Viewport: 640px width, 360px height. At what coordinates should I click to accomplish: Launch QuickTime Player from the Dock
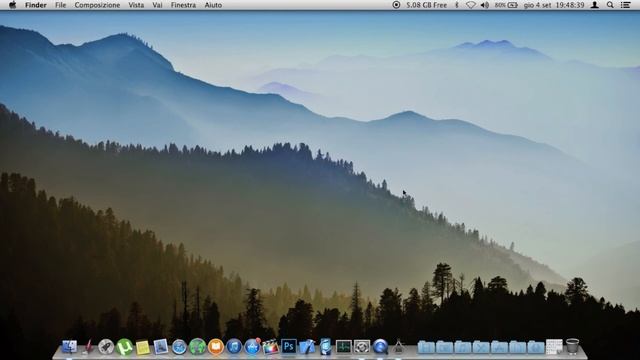(380, 347)
